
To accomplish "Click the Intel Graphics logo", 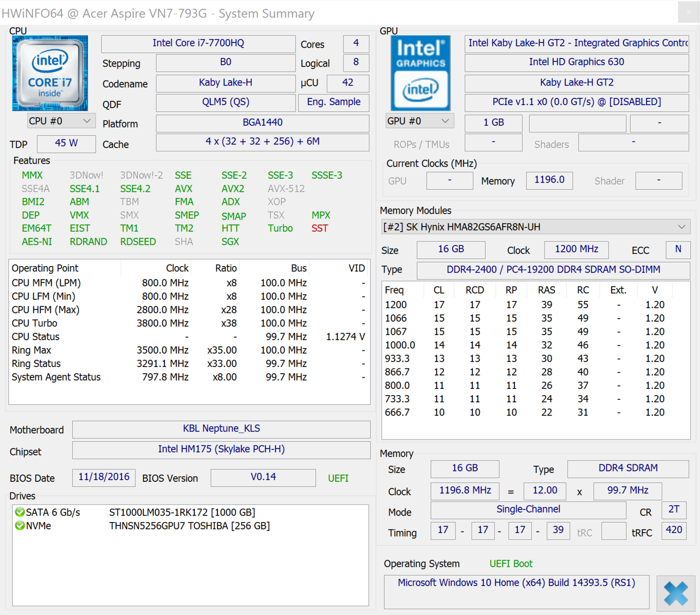I will click(x=421, y=73).
